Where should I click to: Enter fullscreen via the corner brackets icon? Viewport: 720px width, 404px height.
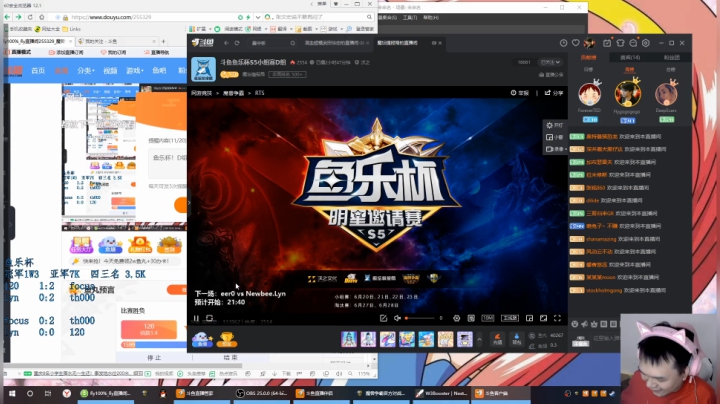557,318
